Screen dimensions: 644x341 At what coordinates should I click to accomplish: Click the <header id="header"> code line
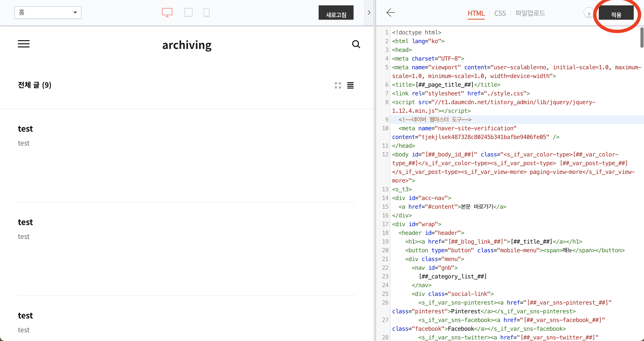(x=431, y=233)
